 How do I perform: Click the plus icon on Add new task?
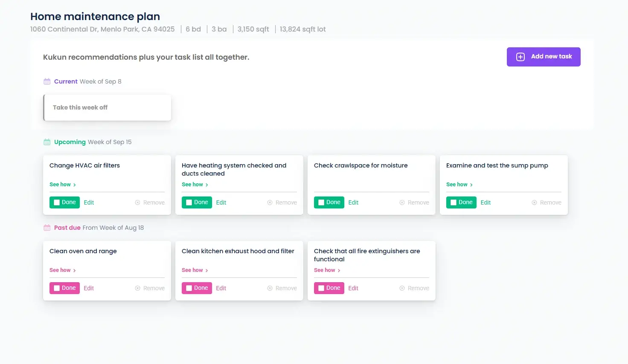pos(520,57)
